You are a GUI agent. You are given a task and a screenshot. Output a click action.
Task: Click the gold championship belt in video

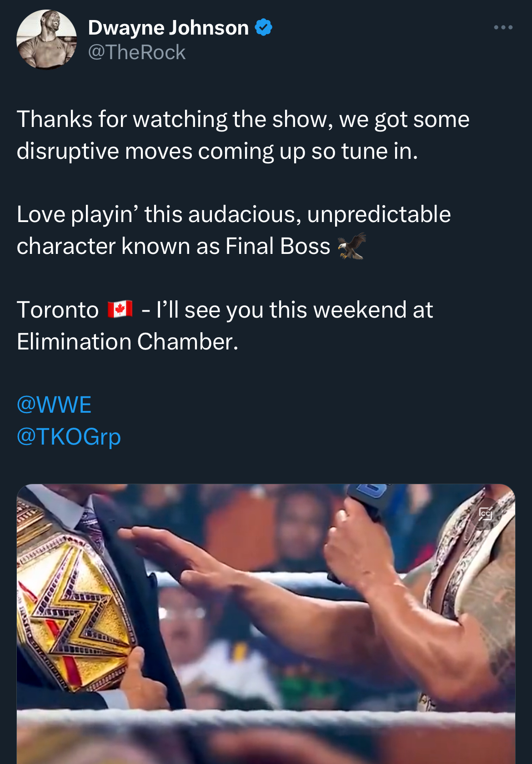point(75,614)
